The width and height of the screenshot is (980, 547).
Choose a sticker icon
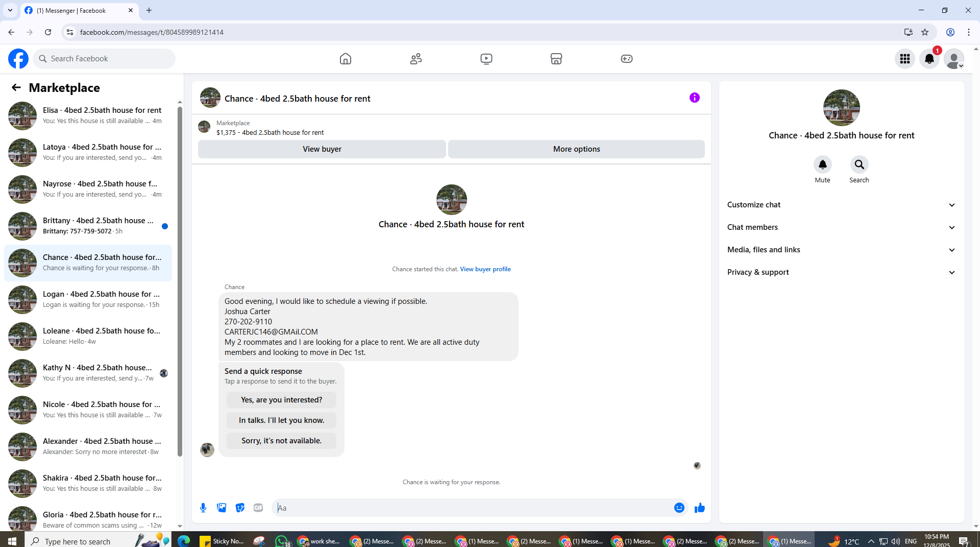tap(240, 508)
